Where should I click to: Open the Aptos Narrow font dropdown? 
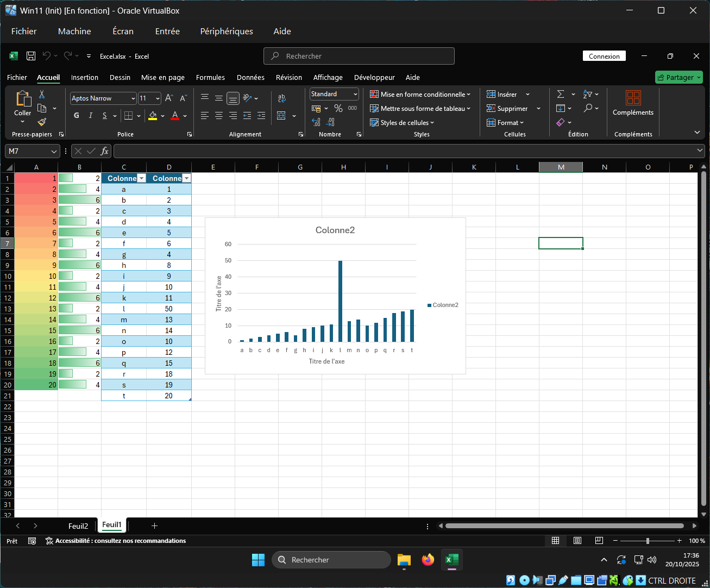(133, 98)
